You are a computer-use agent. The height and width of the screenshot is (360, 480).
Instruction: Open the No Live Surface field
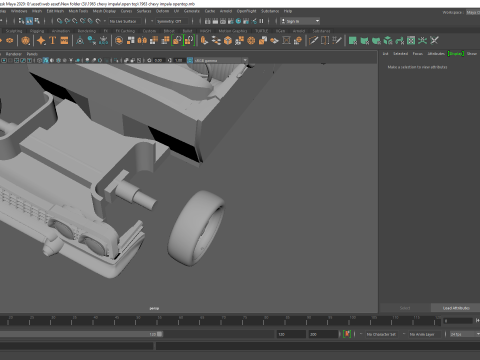point(125,21)
